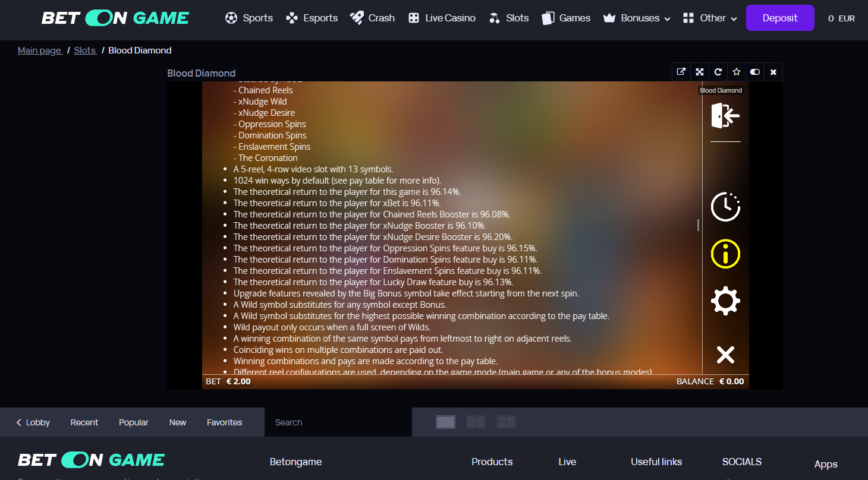Click the footer Apps heading
The width and height of the screenshot is (868, 480).
coord(826,465)
